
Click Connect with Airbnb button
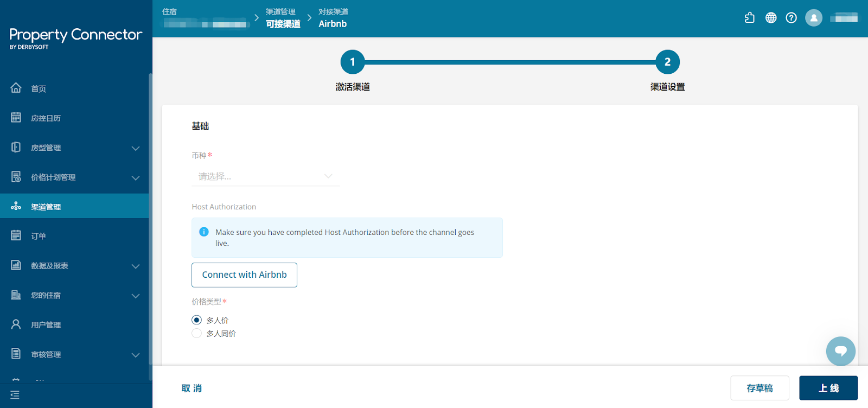(x=244, y=275)
